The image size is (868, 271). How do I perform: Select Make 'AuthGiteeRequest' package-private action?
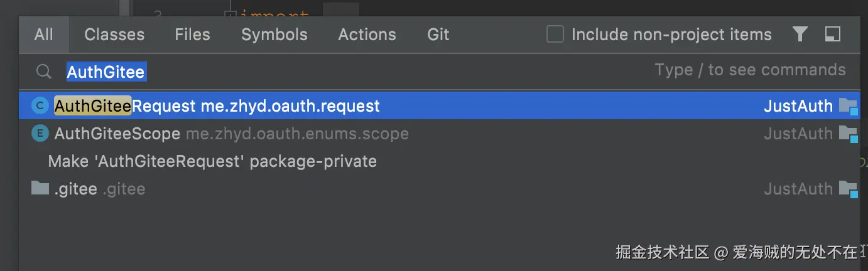pos(212,161)
